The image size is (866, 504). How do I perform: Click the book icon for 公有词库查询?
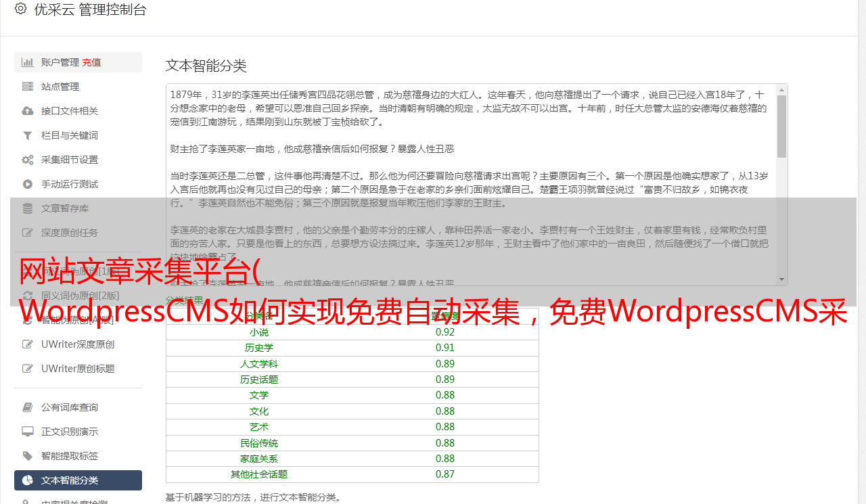coord(28,407)
